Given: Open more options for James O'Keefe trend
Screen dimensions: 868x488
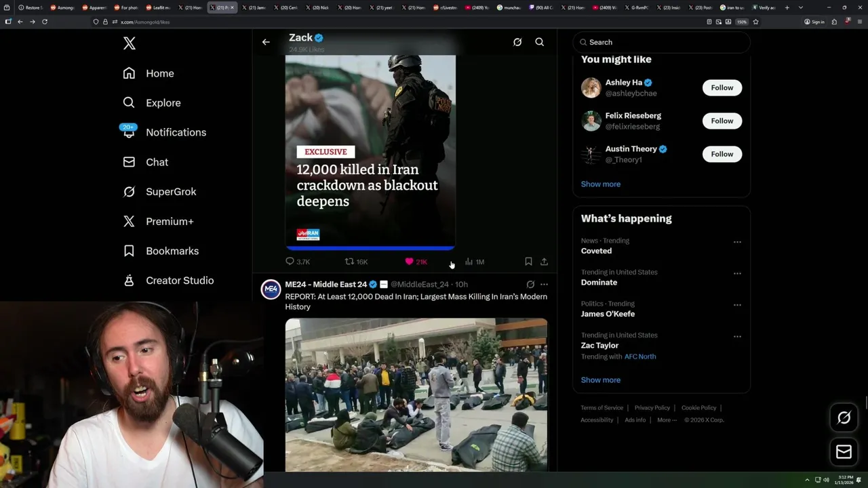Looking at the screenshot, I should click(x=737, y=305).
